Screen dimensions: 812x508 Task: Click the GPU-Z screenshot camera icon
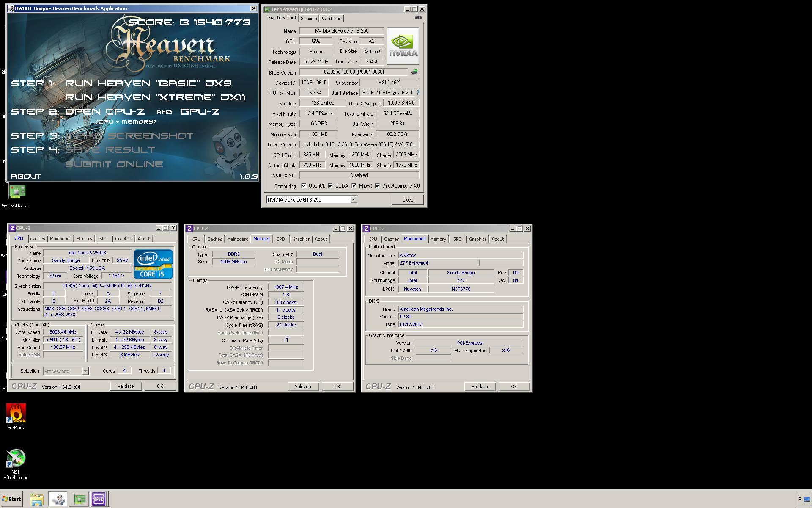(418, 18)
